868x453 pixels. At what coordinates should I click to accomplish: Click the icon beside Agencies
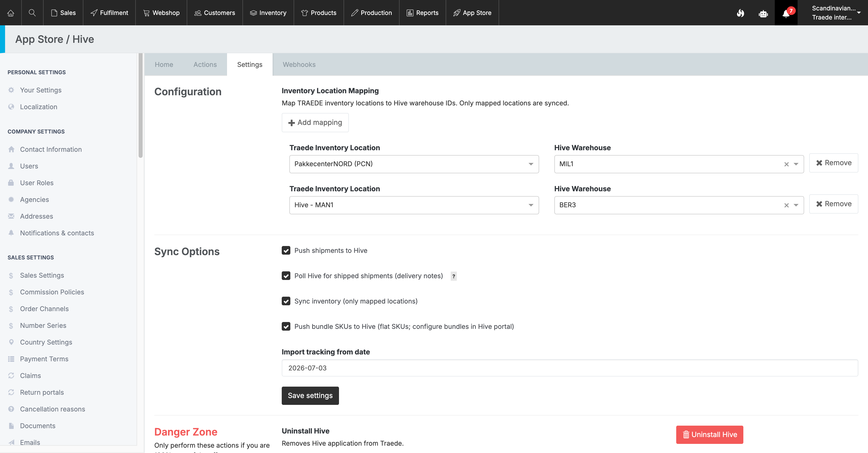pyautogui.click(x=11, y=200)
